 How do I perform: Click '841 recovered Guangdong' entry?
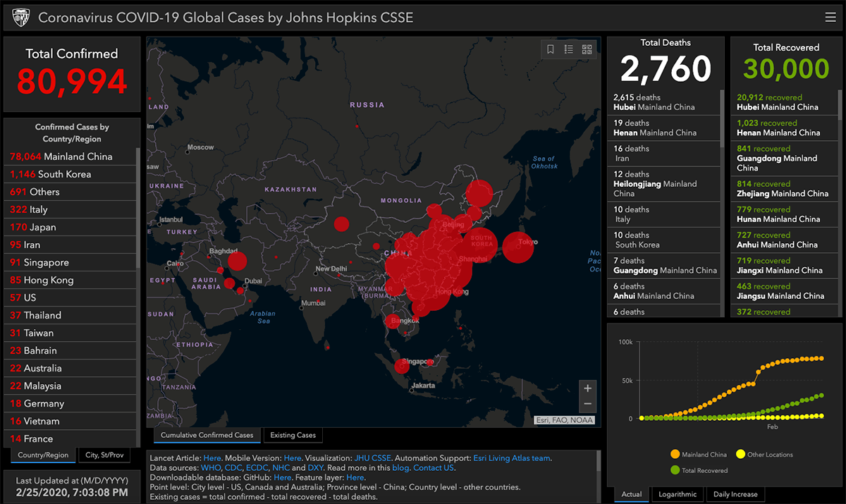pos(784,158)
